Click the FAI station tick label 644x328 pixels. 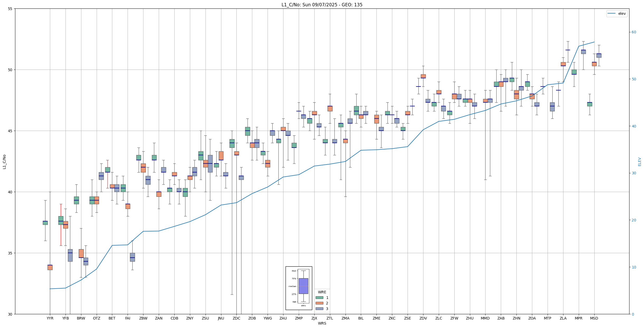pyautogui.click(x=128, y=318)
